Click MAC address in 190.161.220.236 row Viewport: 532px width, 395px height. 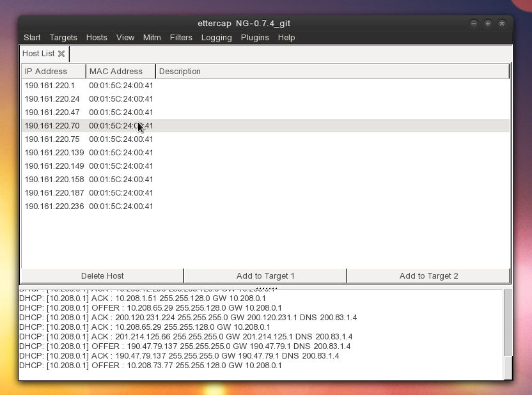coord(121,206)
